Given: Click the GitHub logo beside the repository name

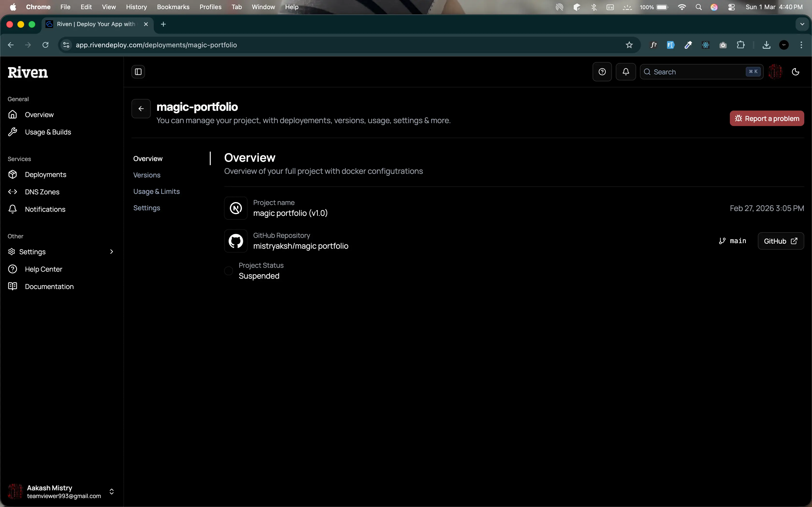Looking at the screenshot, I should tap(236, 241).
